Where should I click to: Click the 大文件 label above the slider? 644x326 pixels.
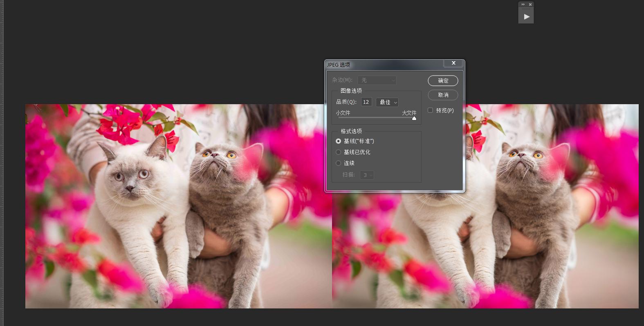(409, 113)
